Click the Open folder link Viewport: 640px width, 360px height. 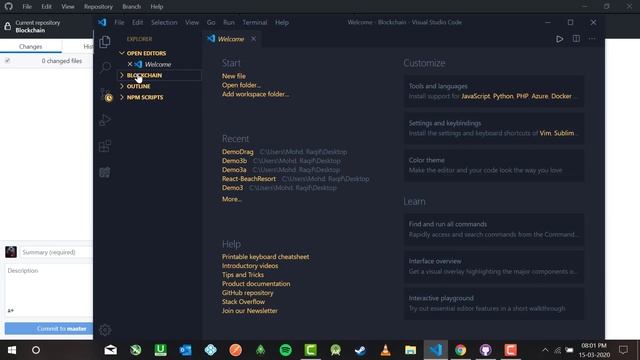[241, 85]
